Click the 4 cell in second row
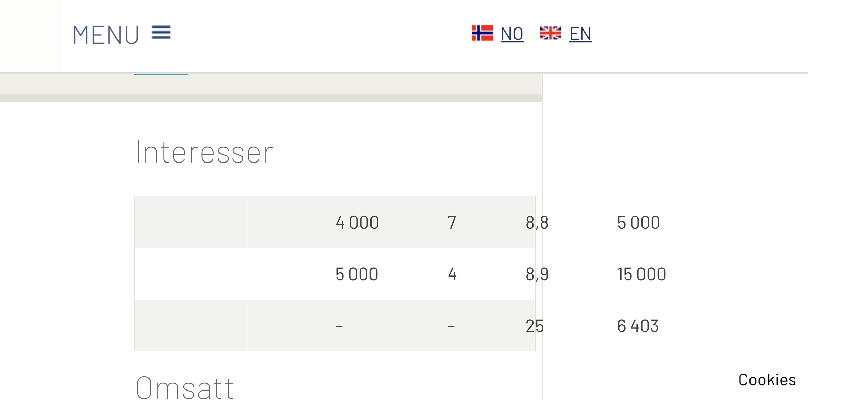Viewport: 868px width, 400px height. point(452,274)
